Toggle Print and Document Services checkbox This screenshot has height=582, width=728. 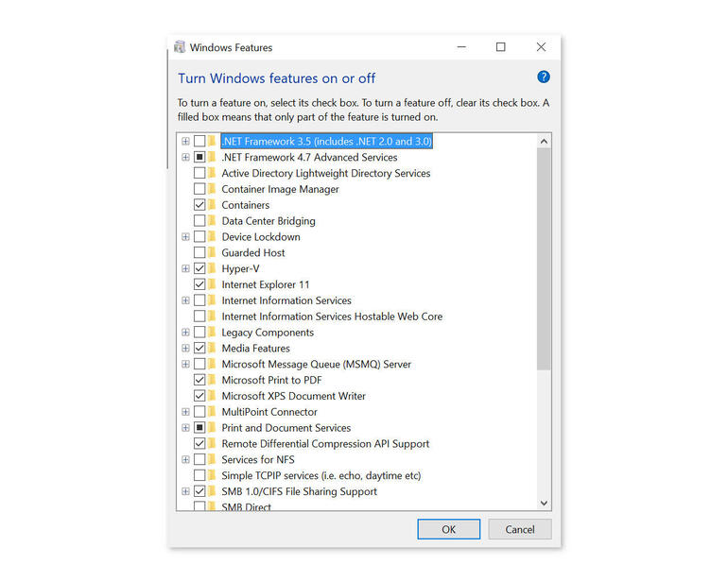tap(199, 427)
